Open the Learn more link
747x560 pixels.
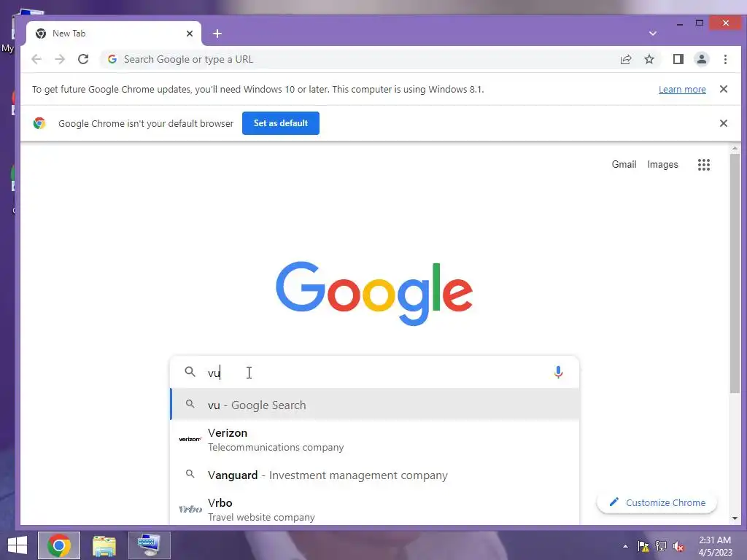[682, 90]
